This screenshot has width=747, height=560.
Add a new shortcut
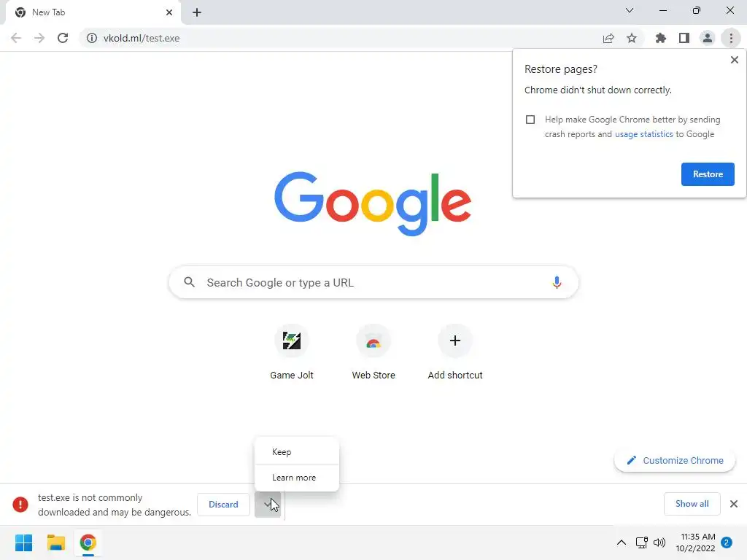point(455,353)
